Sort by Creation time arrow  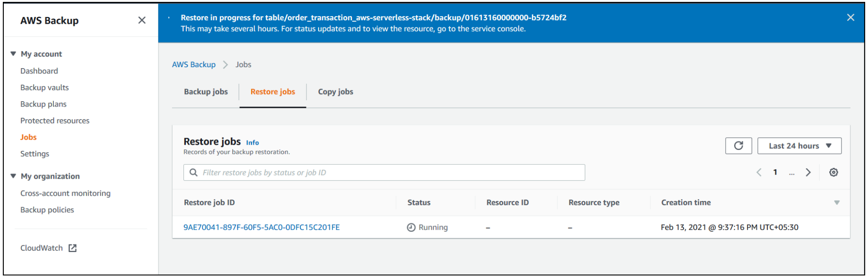tap(837, 202)
